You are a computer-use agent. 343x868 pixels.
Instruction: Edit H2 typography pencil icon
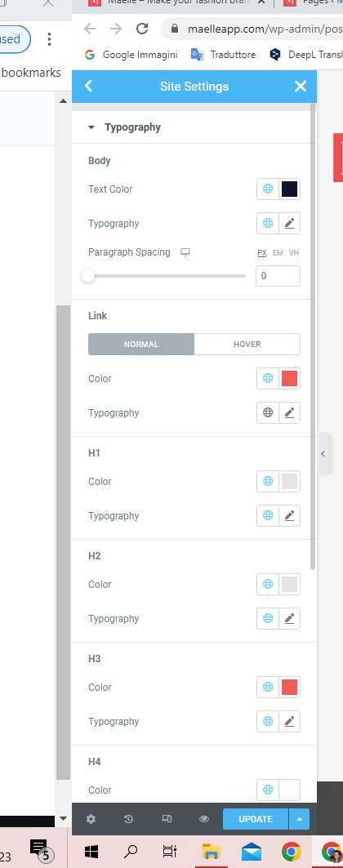(x=289, y=619)
